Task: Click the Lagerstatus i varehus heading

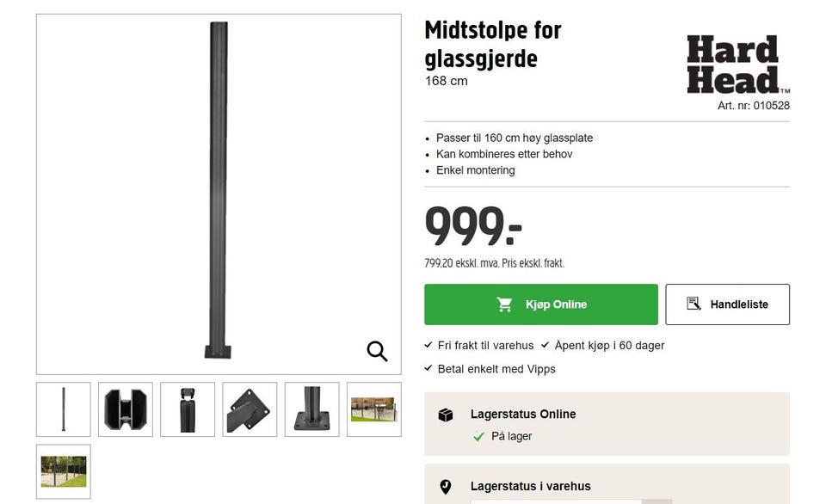Action: [x=530, y=487]
